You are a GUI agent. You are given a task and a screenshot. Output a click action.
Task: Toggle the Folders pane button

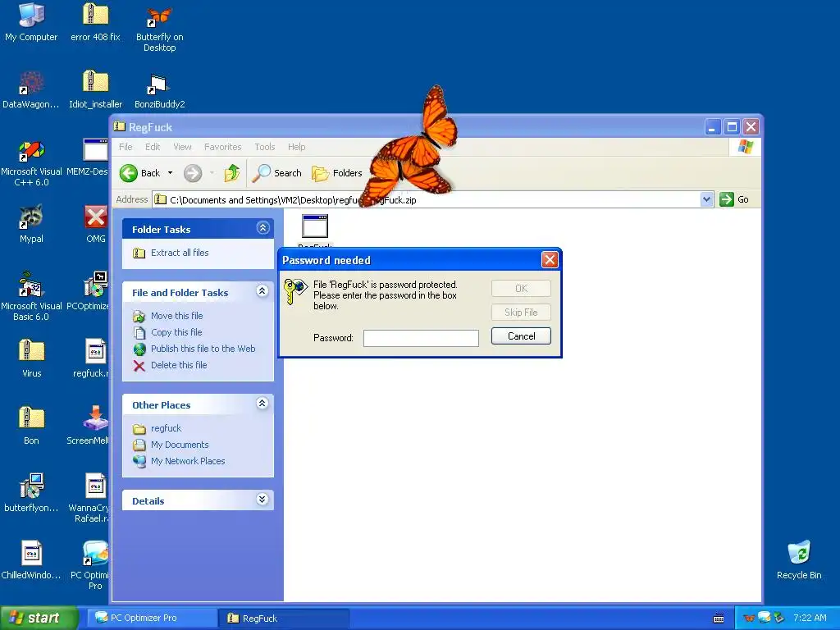(337, 173)
